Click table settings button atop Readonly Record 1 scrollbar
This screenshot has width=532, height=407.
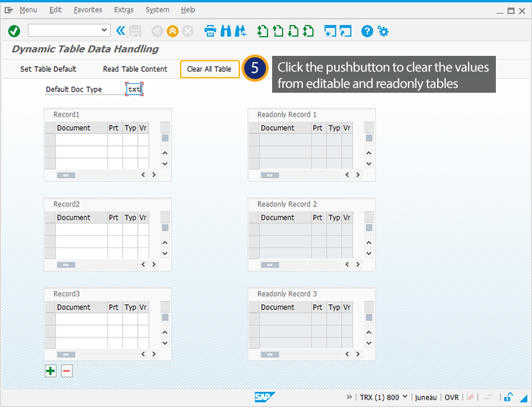[369, 127]
